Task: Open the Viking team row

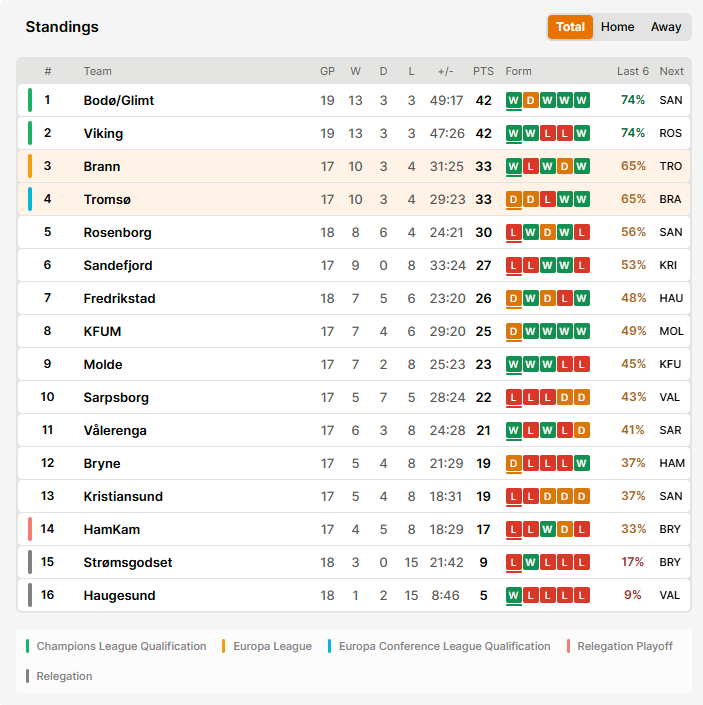Action: (354, 133)
